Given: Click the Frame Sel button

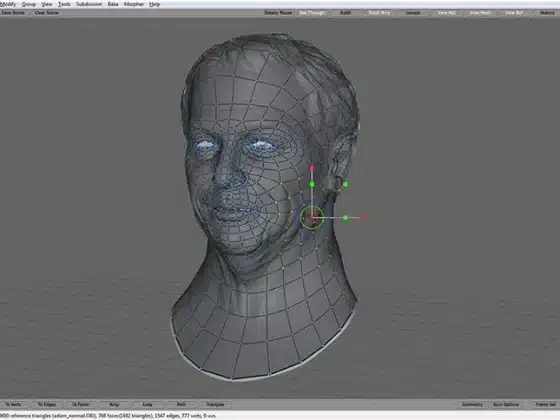Looking at the screenshot, I should 545,405.
